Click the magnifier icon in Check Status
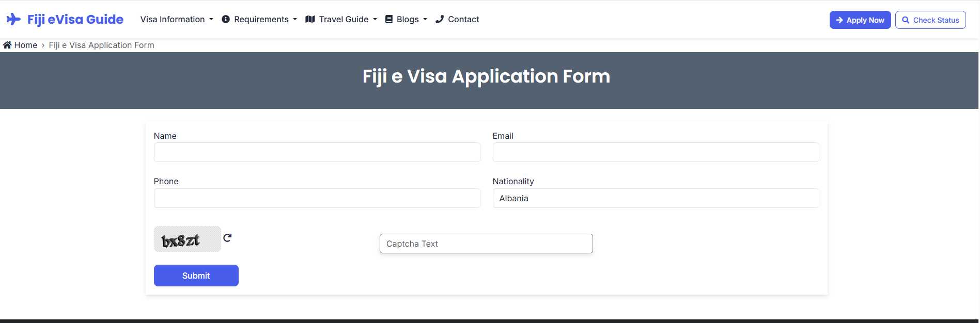980x323 pixels. (906, 20)
